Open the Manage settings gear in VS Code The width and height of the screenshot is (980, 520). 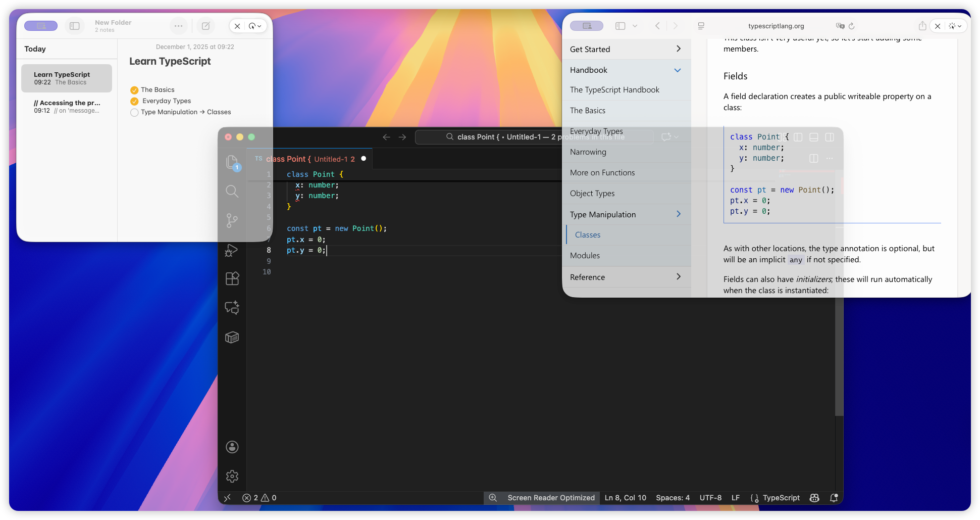click(x=232, y=476)
